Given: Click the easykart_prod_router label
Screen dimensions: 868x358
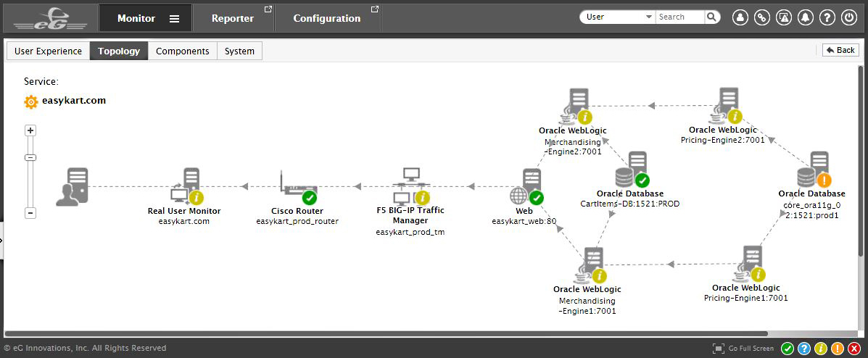Looking at the screenshot, I should click(297, 221).
